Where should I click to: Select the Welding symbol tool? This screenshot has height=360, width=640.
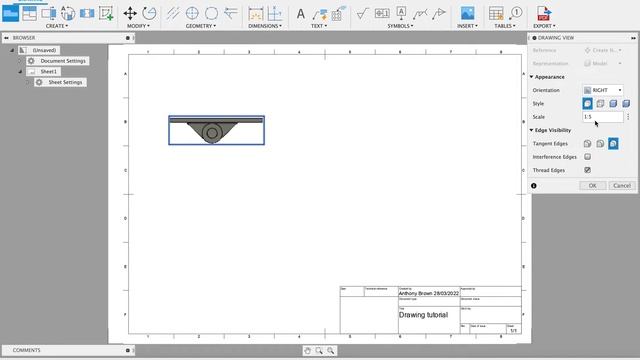click(420, 13)
